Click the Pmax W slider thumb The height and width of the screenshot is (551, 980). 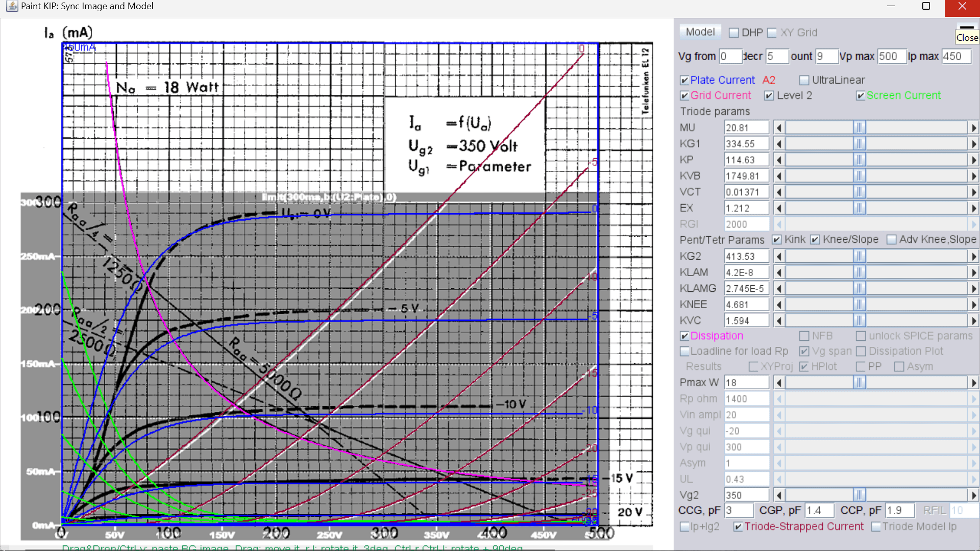(860, 383)
